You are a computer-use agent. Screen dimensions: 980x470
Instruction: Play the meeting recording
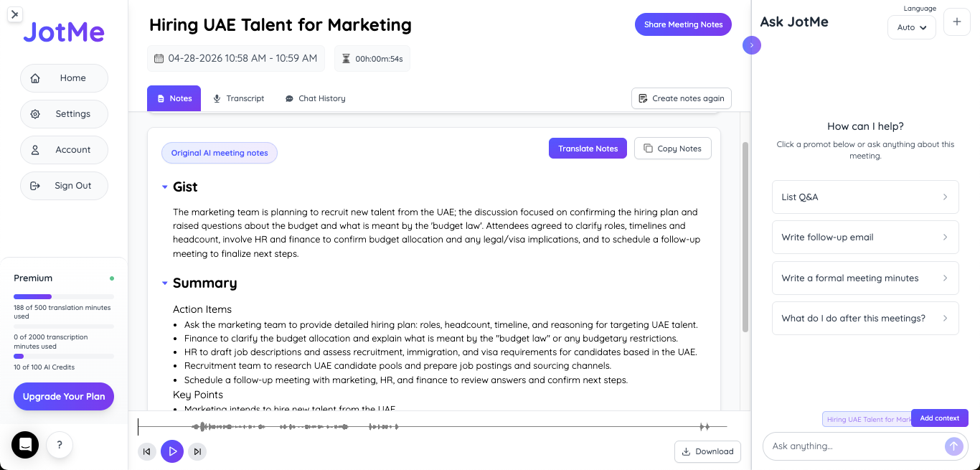click(172, 451)
